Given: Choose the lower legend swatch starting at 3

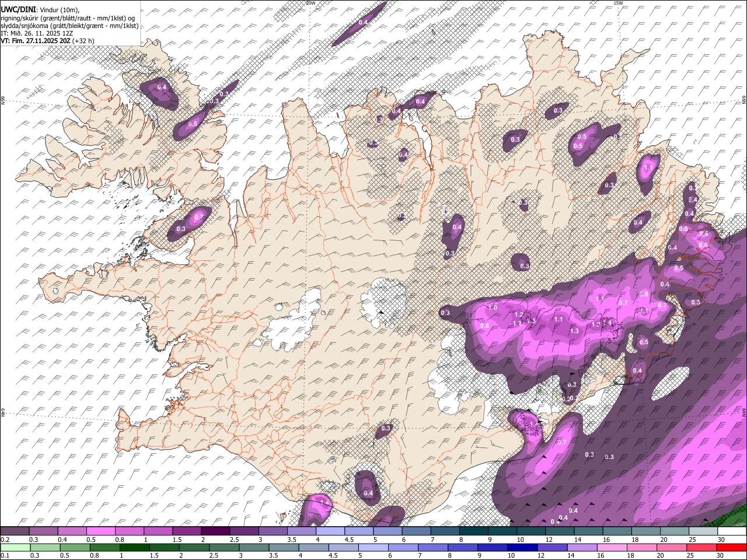Looking at the screenshot, I should point(254,547).
